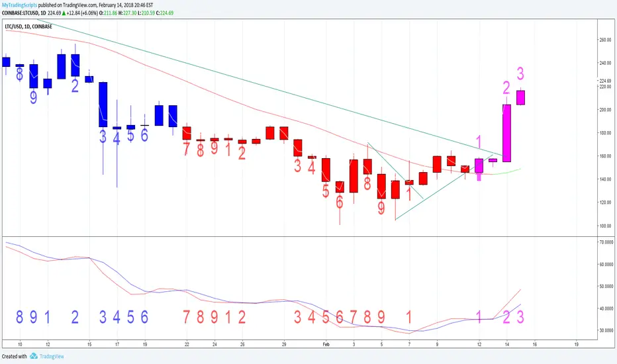Click the LTC/USD, 1D, COINBASE chart label

click(28, 26)
